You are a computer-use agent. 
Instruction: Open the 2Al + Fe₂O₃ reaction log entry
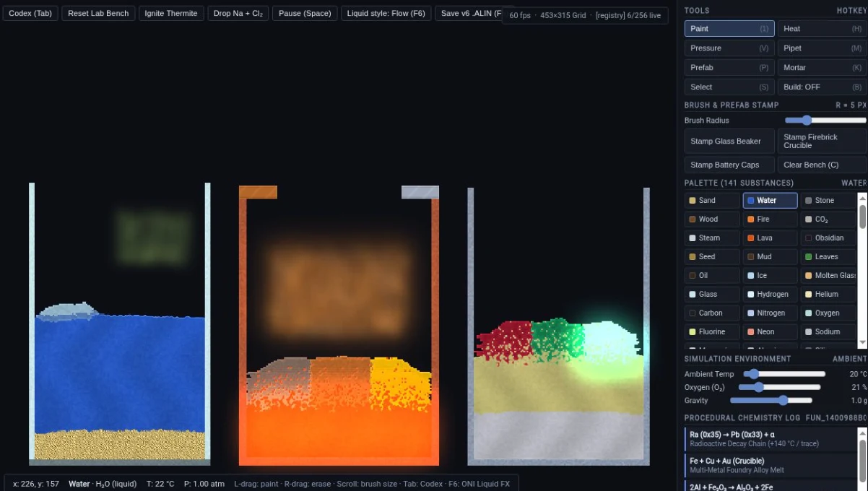click(770, 486)
